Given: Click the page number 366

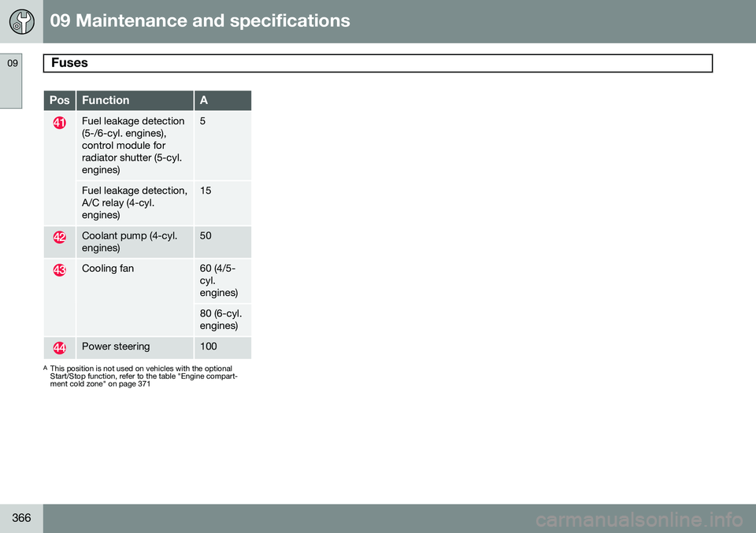Looking at the screenshot, I should (21, 517).
